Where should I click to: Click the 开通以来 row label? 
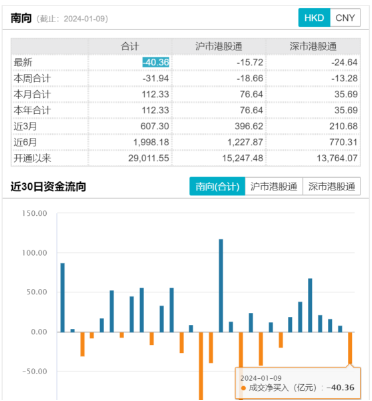[32, 158]
